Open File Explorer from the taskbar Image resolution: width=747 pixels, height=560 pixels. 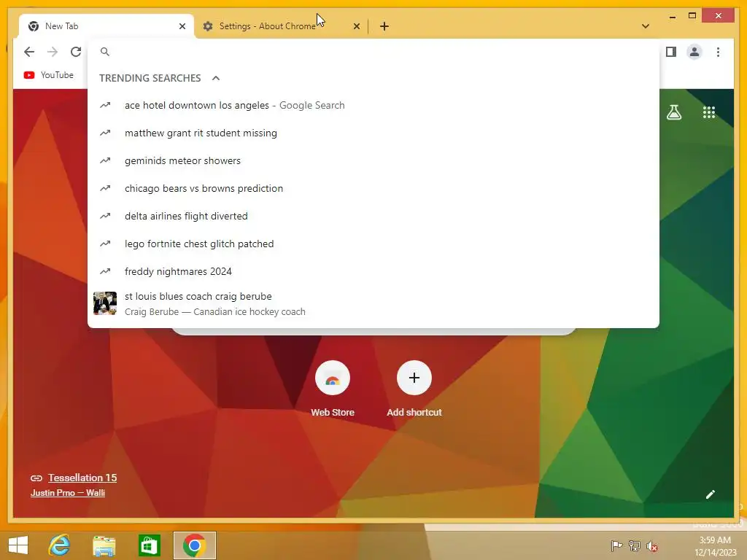coord(104,545)
